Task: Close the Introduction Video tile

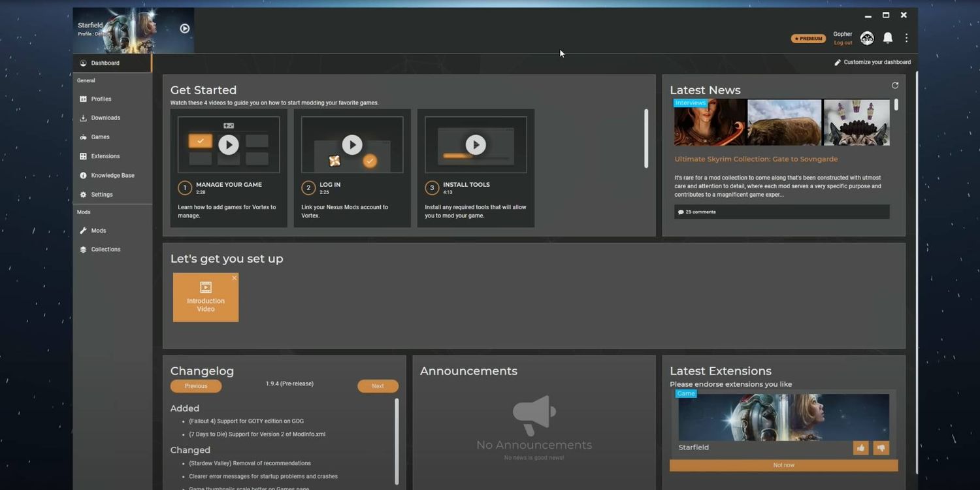Action: [235, 278]
